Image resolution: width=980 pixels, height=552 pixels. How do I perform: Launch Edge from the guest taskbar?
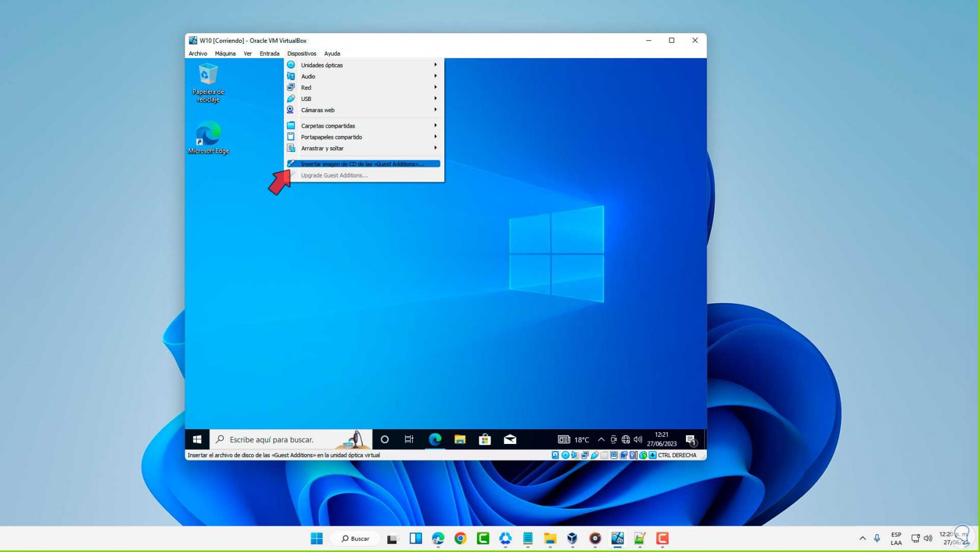[435, 440]
